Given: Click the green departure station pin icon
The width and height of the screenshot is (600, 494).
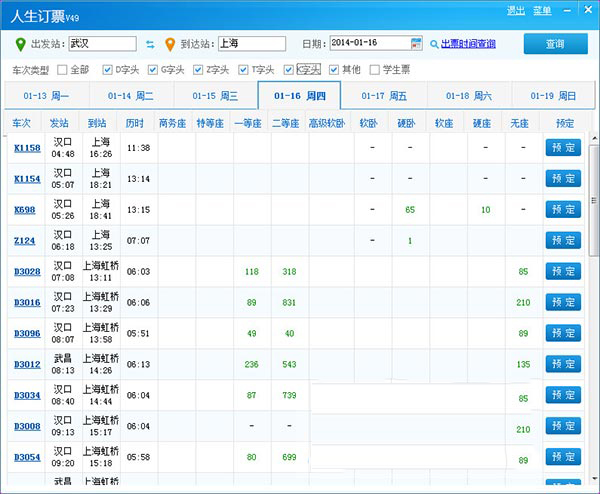Looking at the screenshot, I should coord(21,44).
